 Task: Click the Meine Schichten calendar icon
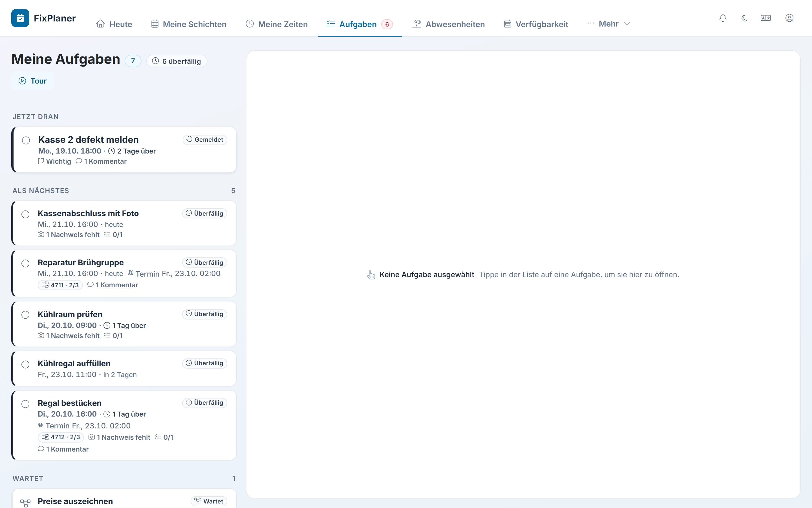(155, 24)
